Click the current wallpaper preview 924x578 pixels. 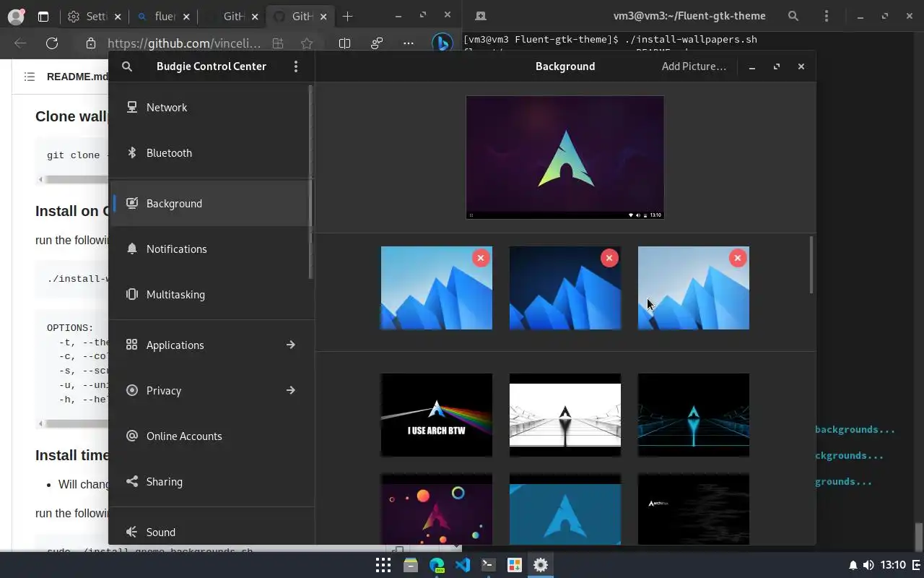[x=565, y=157]
